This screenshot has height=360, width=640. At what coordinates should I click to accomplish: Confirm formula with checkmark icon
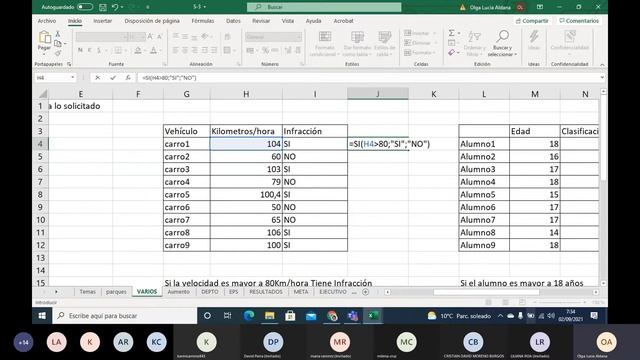[113, 78]
